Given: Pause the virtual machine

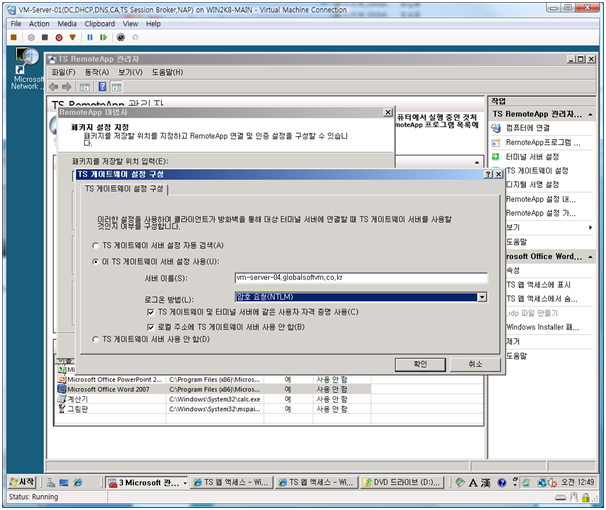Looking at the screenshot, I should 90,37.
